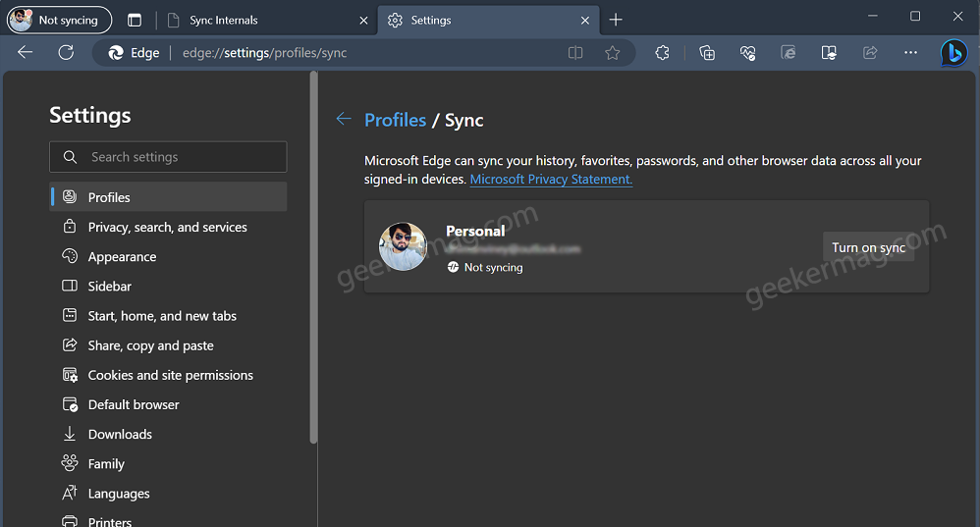The width and height of the screenshot is (980, 527).
Task: Open split screen view icon
Action: pos(575,53)
